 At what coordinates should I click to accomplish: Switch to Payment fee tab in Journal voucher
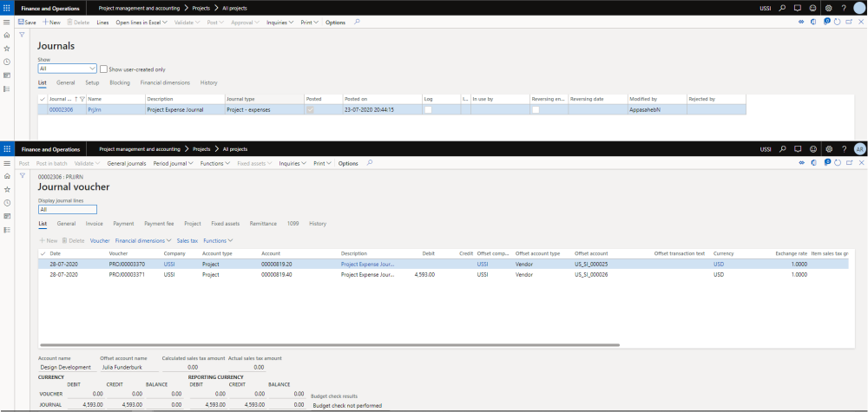coord(159,224)
